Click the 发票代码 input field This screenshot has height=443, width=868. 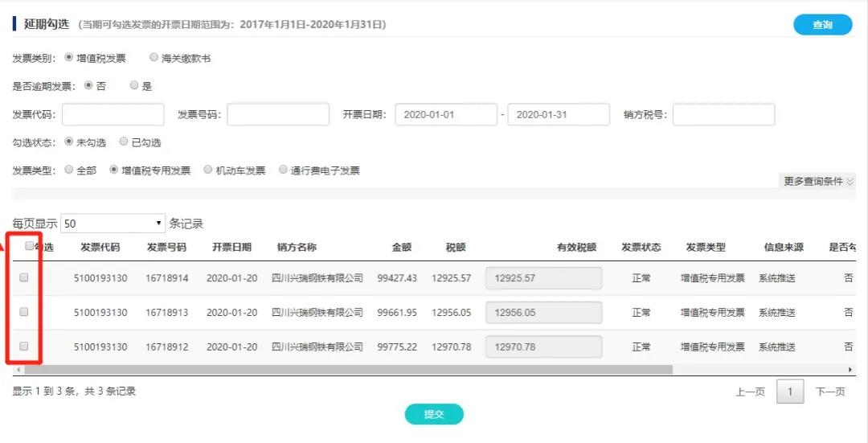pos(113,115)
